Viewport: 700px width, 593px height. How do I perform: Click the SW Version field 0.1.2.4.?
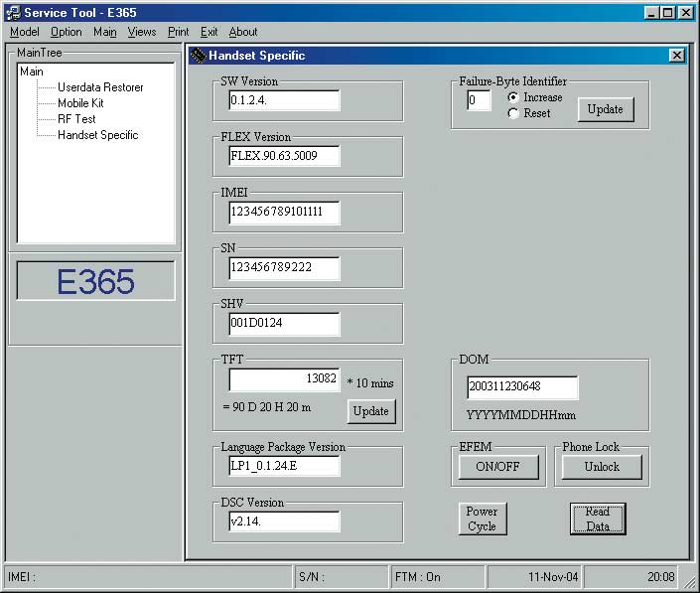tap(284, 100)
